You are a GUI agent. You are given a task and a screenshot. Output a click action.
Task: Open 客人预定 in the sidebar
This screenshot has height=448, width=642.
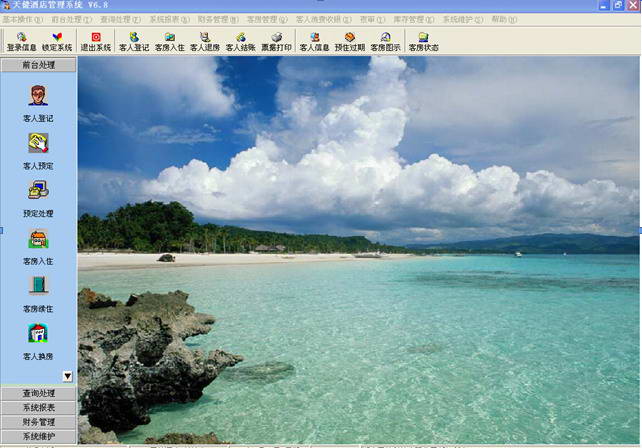click(x=38, y=151)
